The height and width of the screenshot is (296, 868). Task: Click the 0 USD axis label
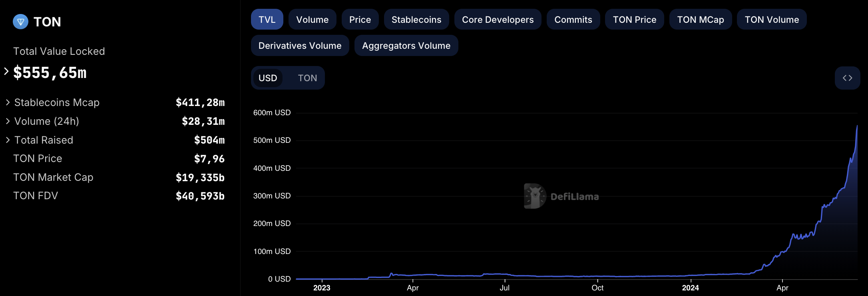pyautogui.click(x=279, y=279)
